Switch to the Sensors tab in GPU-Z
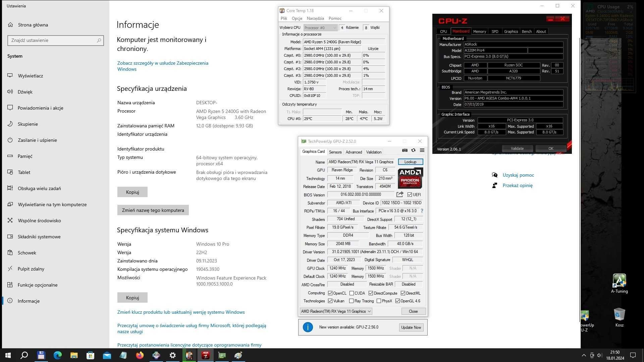This screenshot has width=644, height=362. click(335, 152)
